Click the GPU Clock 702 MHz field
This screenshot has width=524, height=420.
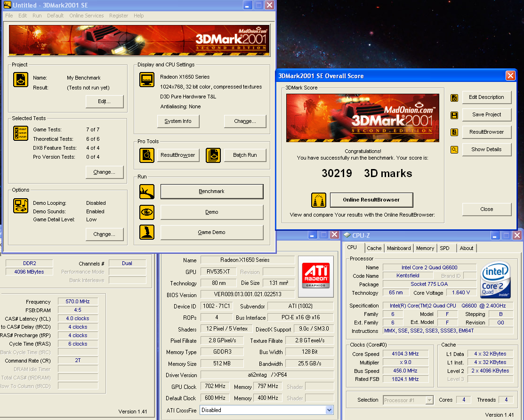tap(215, 386)
